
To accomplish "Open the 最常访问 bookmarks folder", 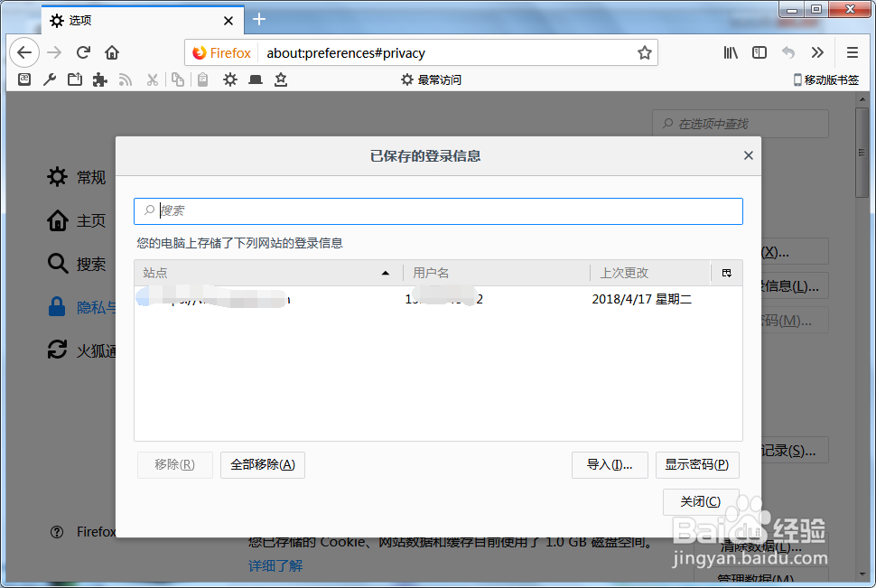I will (x=432, y=79).
